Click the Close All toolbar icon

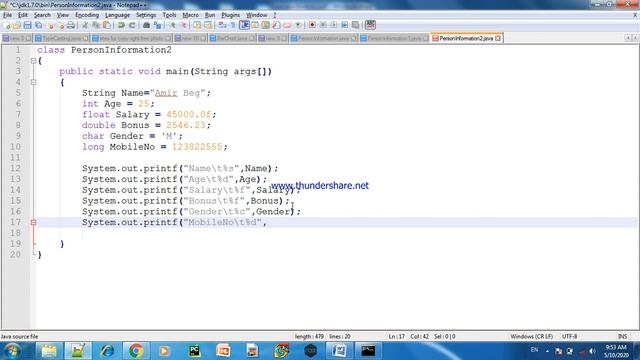pos(61,25)
